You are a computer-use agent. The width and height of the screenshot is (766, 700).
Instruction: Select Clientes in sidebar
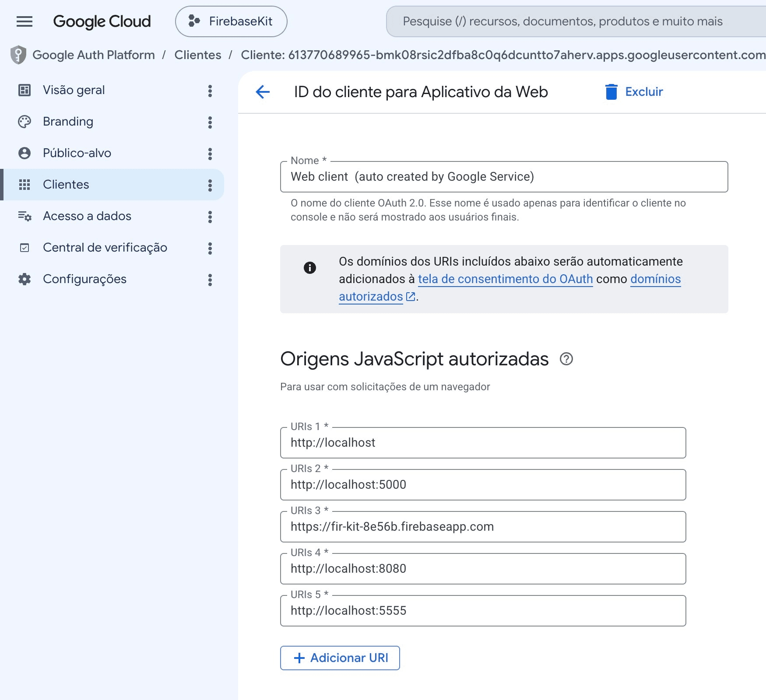[113, 185]
